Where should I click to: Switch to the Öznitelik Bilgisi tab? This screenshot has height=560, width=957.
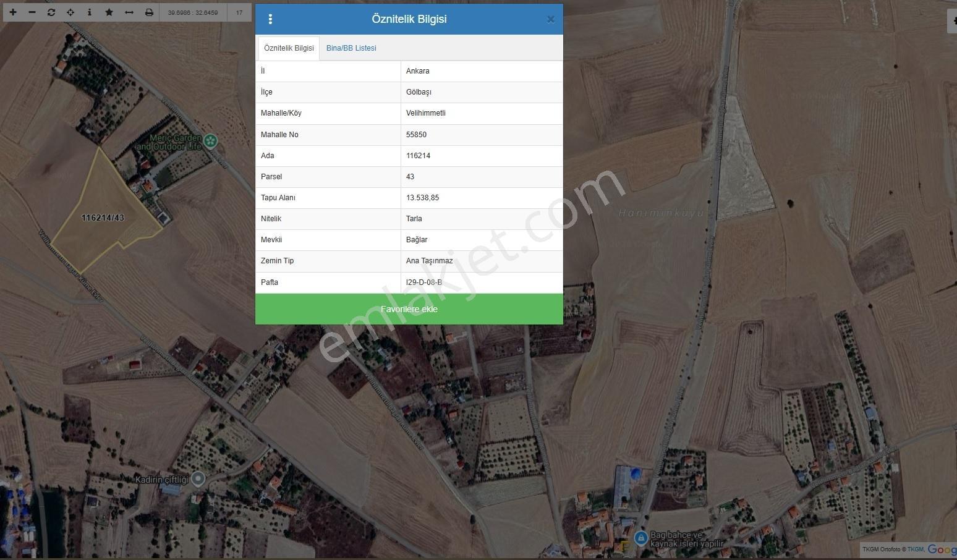click(289, 48)
